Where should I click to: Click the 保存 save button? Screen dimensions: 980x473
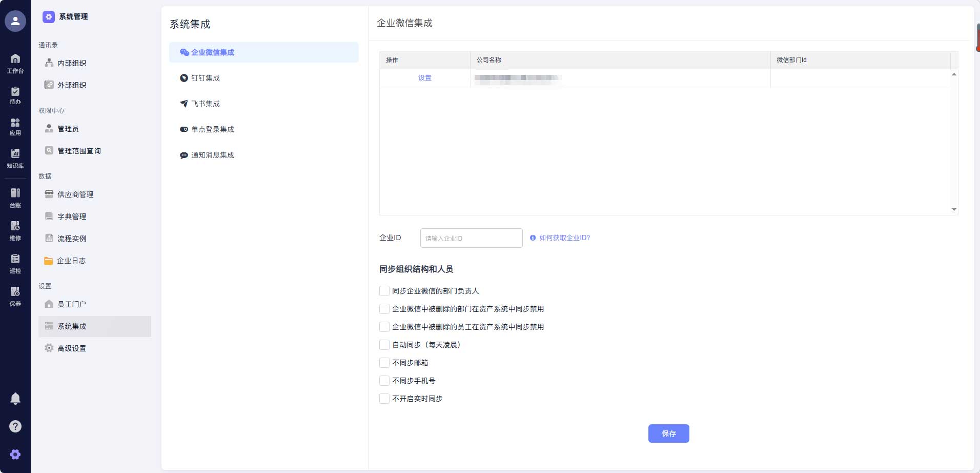[668, 433]
